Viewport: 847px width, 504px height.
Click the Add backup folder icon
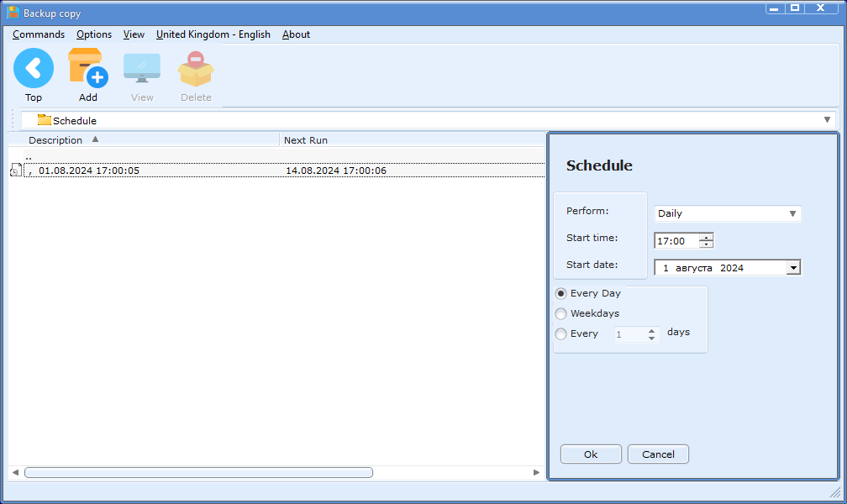(87, 69)
